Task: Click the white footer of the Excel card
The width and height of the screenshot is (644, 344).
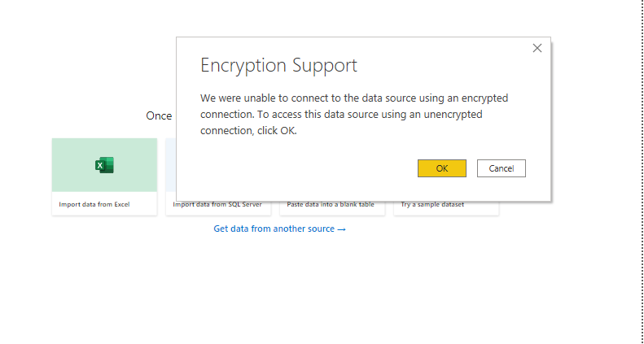Action: pos(104,210)
